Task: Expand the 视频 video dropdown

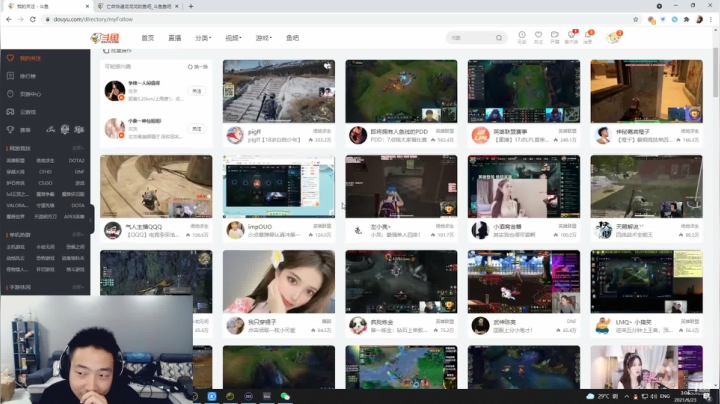Action: tap(233, 38)
